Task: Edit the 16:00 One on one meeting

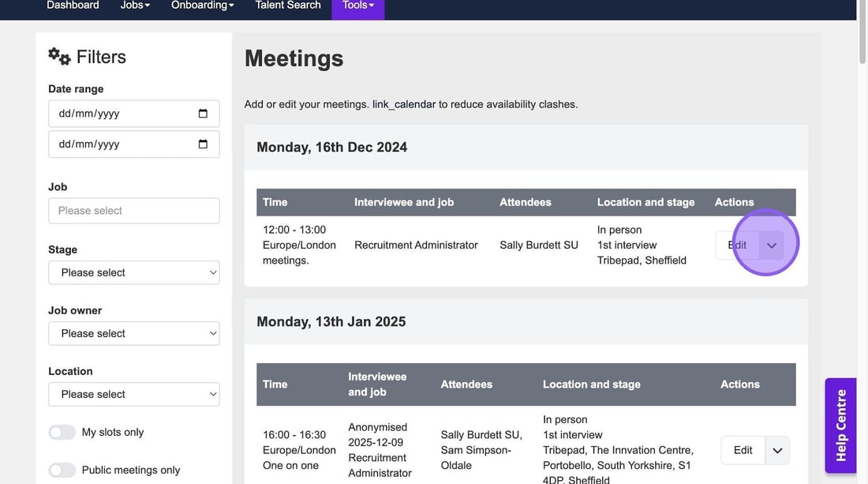Action: tap(743, 450)
